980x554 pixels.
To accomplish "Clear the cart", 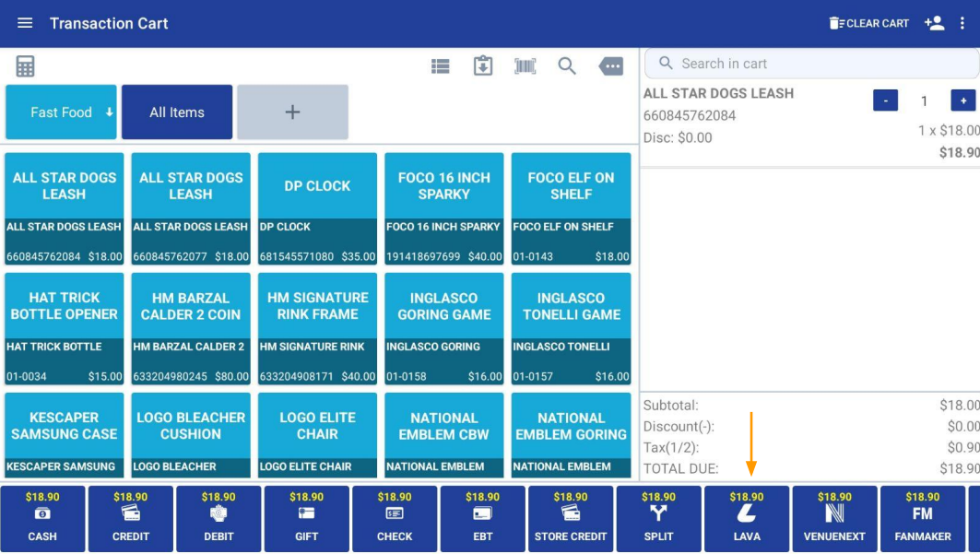I will tap(868, 23).
